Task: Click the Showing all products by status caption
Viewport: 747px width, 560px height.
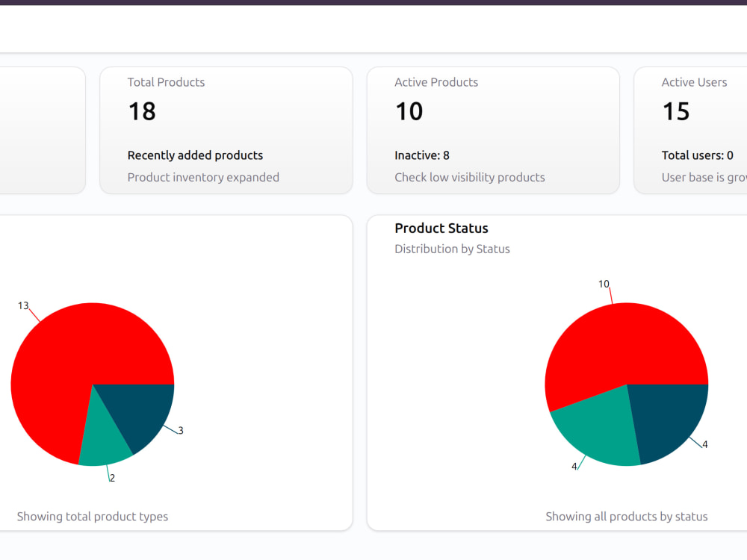Action: tap(627, 517)
